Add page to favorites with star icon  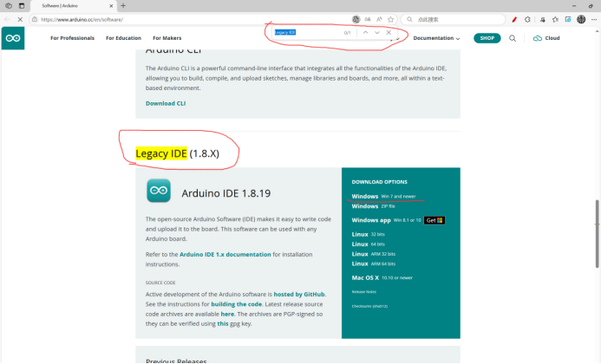(390, 19)
